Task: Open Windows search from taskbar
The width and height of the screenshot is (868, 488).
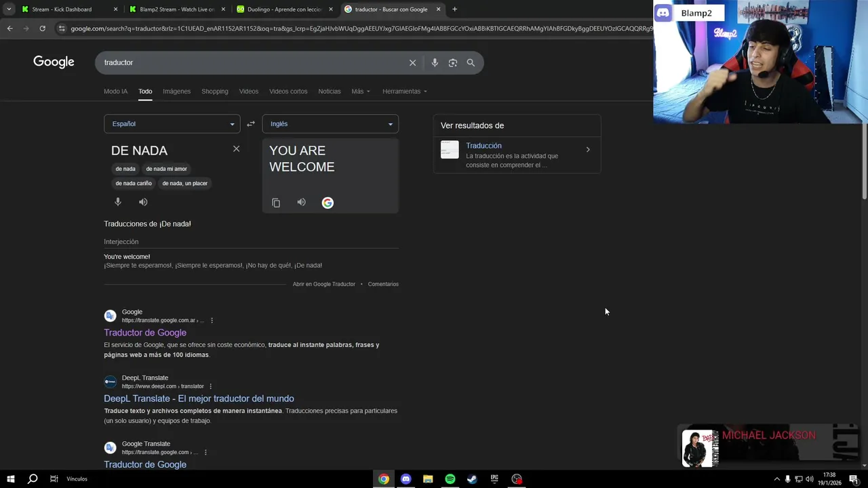Action: click(x=32, y=479)
